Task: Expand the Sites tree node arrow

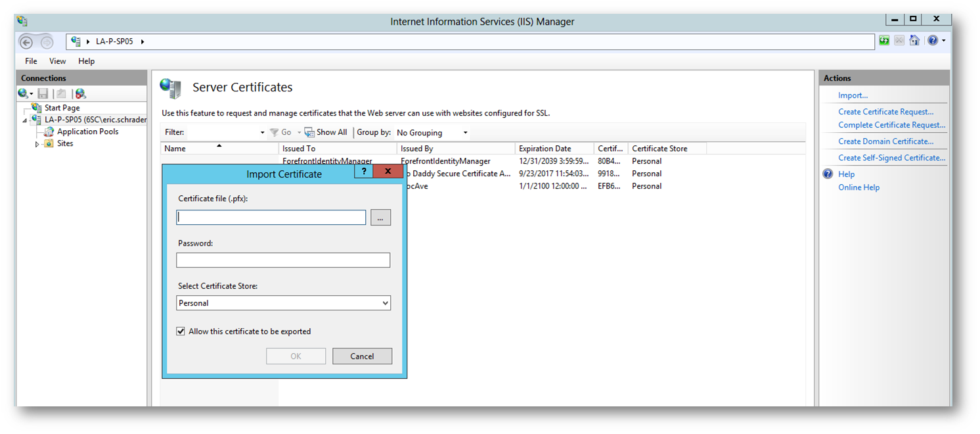Action: click(x=37, y=144)
